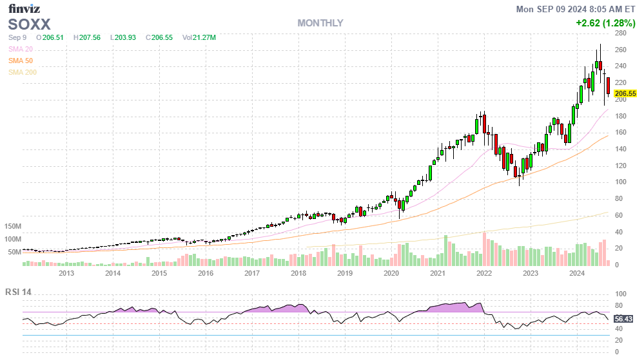
Task: Click the 260 price axis label
Action: coord(621,50)
